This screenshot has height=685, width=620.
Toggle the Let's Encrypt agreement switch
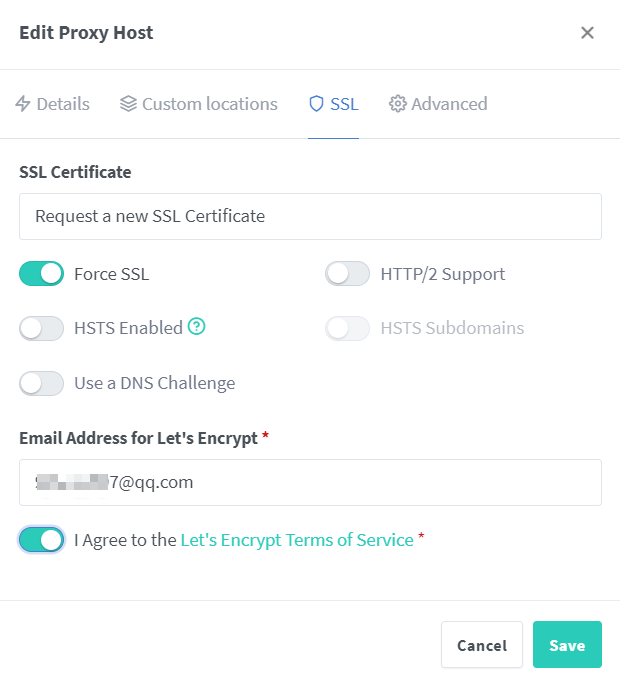(x=42, y=540)
